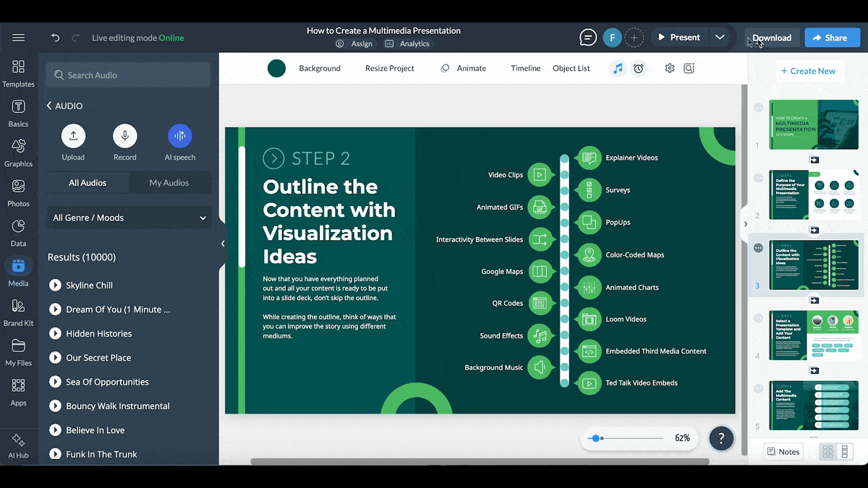Open the Object List option
Viewport: 868px width, 488px height.
571,68
